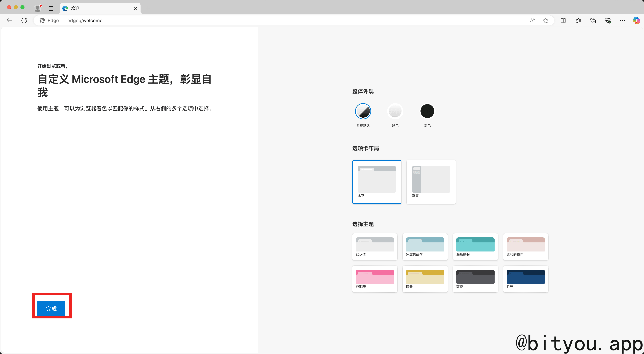
Task: Close window with red traffic light
Action: [9, 7]
